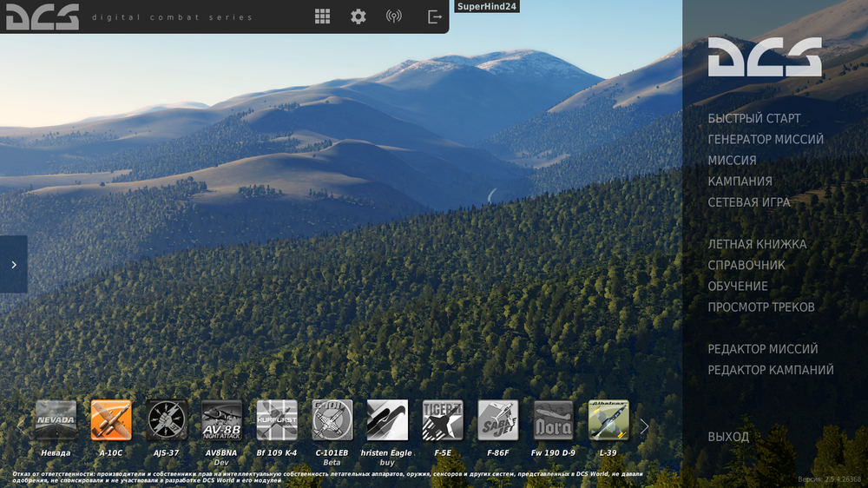Expand the left side panel chevron
868x488 pixels.
14,264
